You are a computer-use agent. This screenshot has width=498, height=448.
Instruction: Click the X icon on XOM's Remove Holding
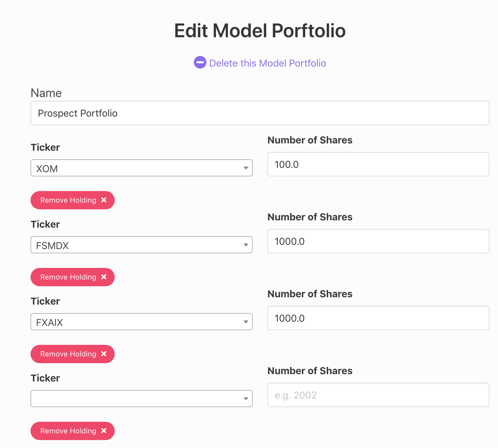(104, 200)
